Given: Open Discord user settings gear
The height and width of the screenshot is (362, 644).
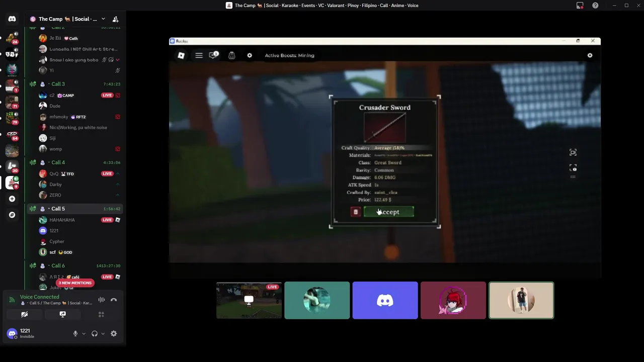Looking at the screenshot, I should 114,333.
